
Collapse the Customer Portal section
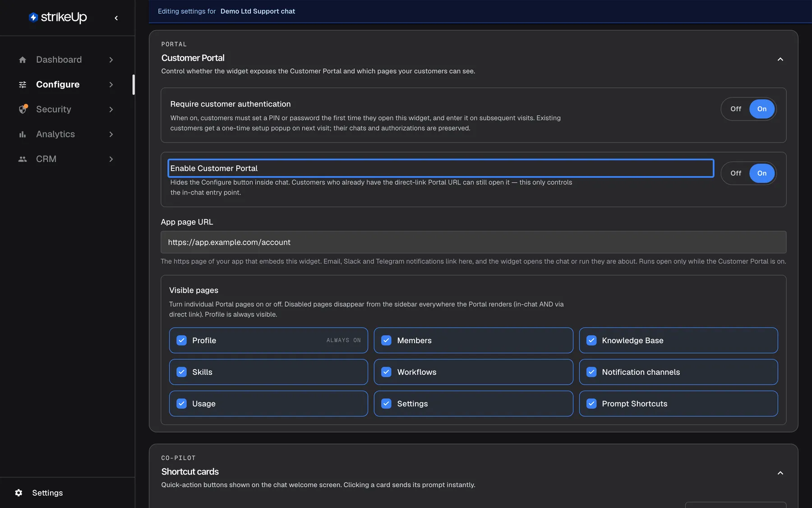[780, 59]
